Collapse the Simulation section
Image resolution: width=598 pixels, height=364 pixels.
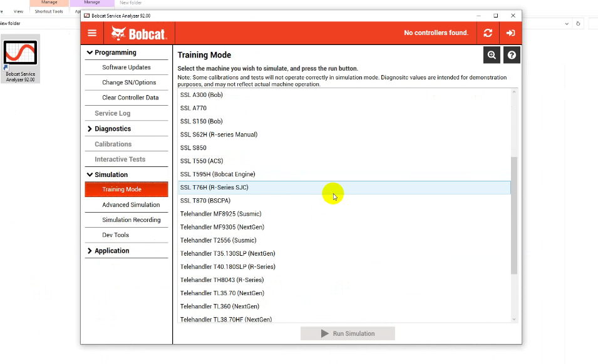point(126,174)
